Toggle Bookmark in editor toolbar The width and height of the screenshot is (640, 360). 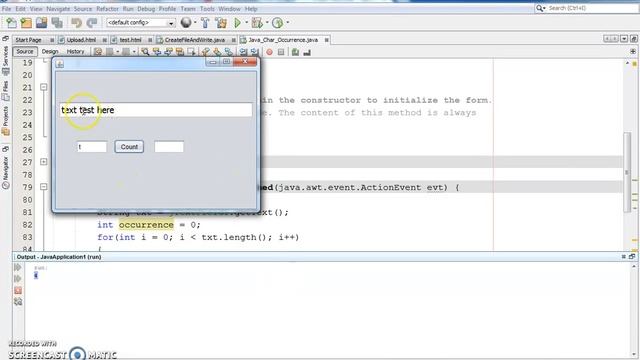(x=228, y=52)
